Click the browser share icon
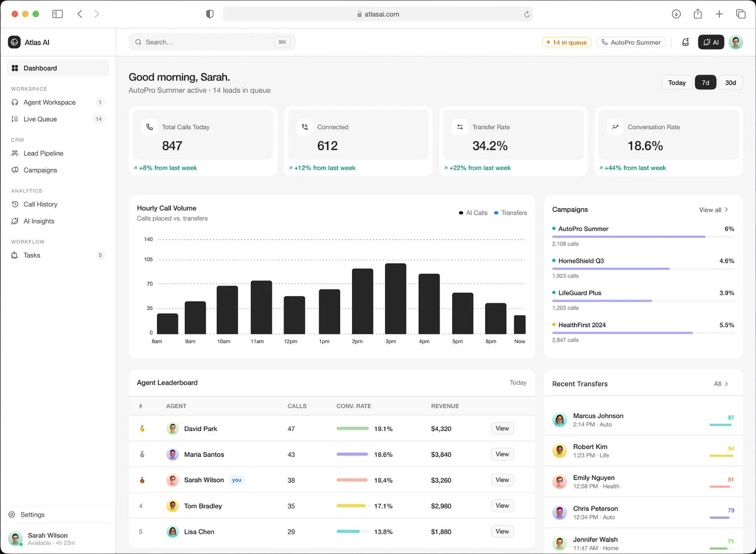 pyautogui.click(x=698, y=14)
